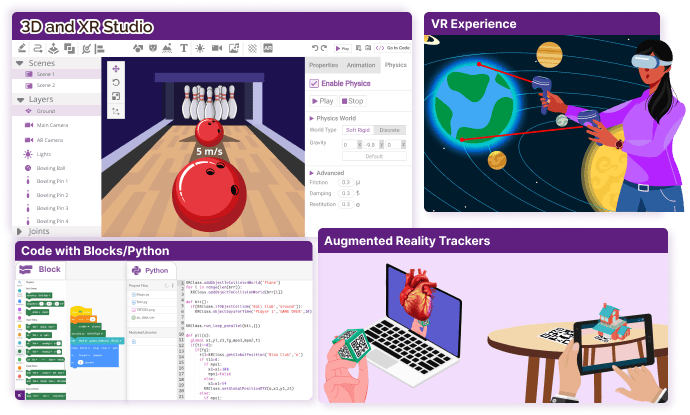Select the Text tool in toolbar

[184, 48]
